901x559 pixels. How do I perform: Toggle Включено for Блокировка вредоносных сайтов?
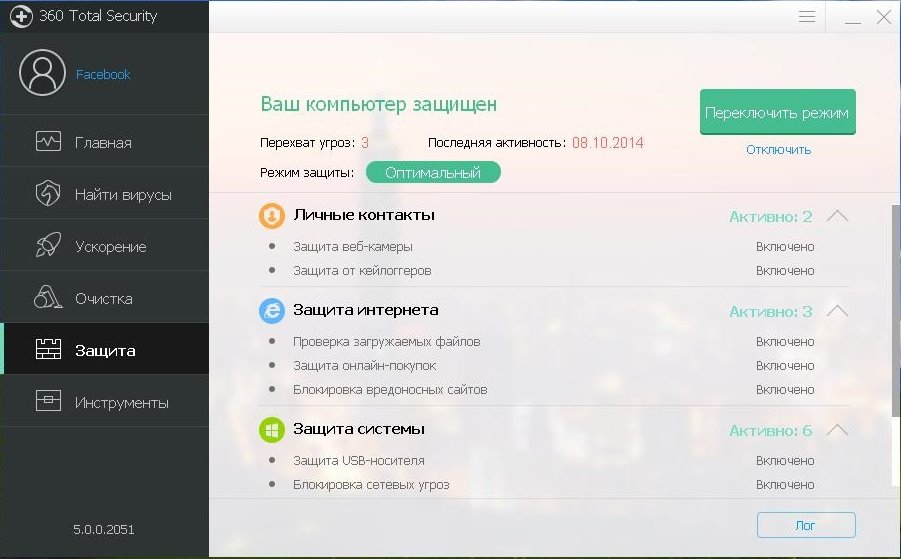point(785,390)
